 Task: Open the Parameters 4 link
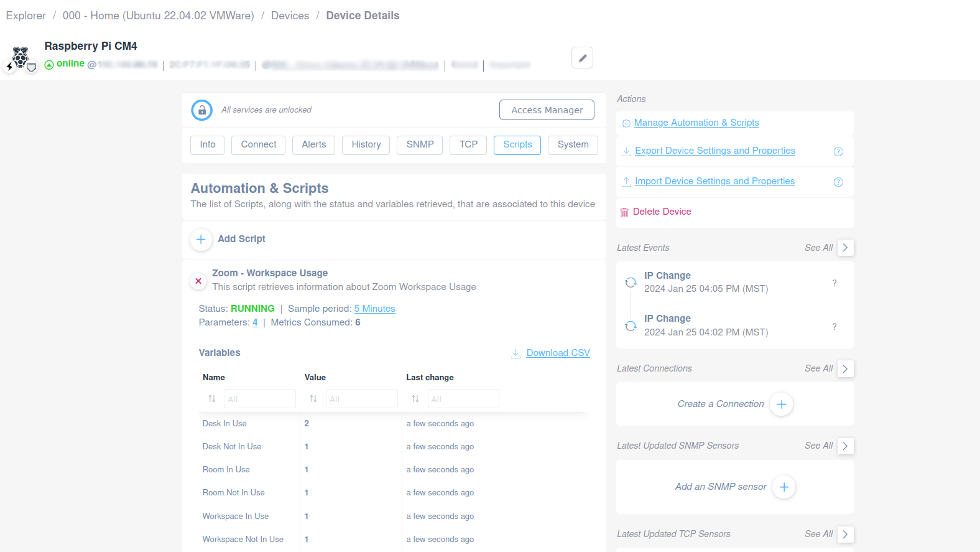click(255, 323)
